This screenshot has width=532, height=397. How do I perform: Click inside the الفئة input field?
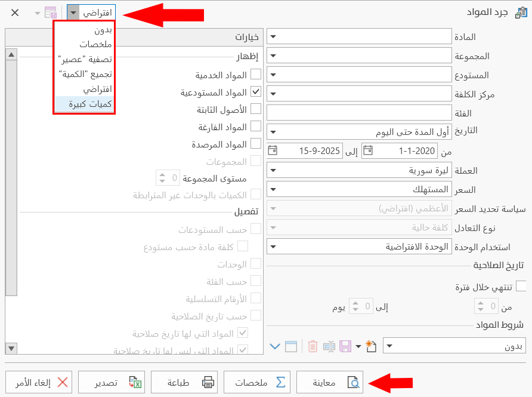pyautogui.click(x=358, y=112)
